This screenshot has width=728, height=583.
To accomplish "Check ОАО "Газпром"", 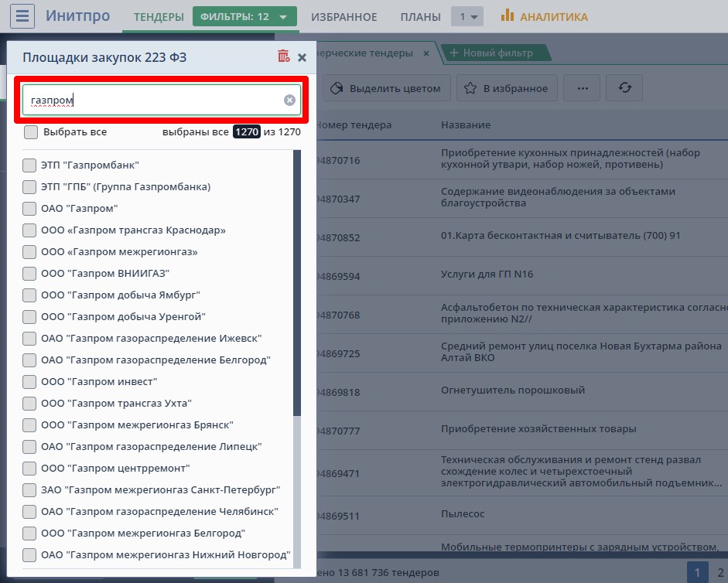I will [x=29, y=209].
